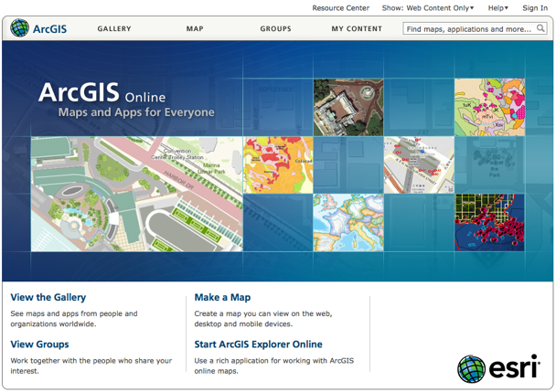Viewport: 556px width, 392px height.
Task: Click the esri globe logo
Action: click(471, 369)
